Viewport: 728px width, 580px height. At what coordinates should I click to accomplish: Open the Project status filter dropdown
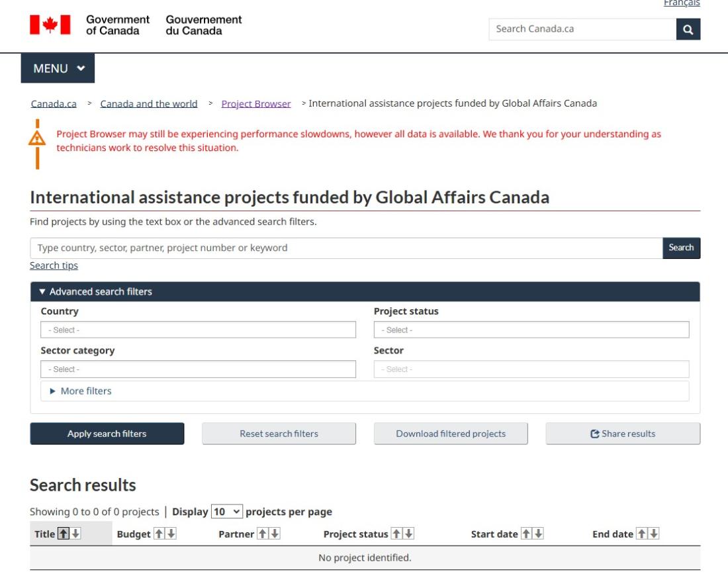tap(531, 330)
